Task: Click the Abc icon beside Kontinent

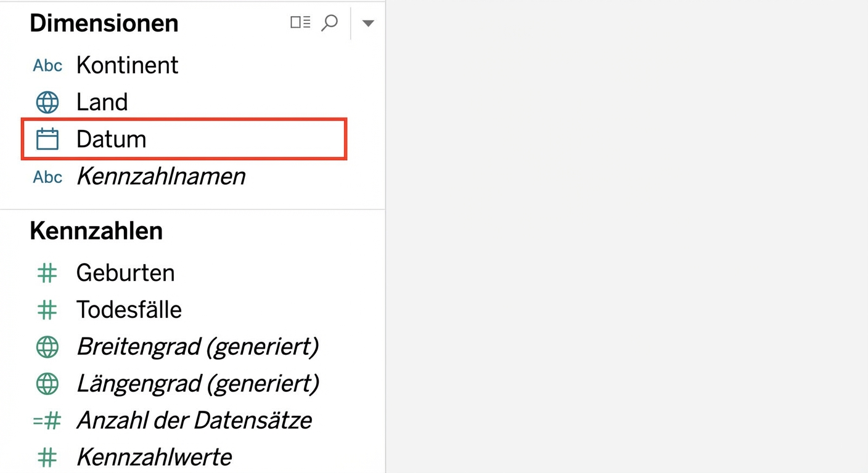Action: [x=47, y=65]
